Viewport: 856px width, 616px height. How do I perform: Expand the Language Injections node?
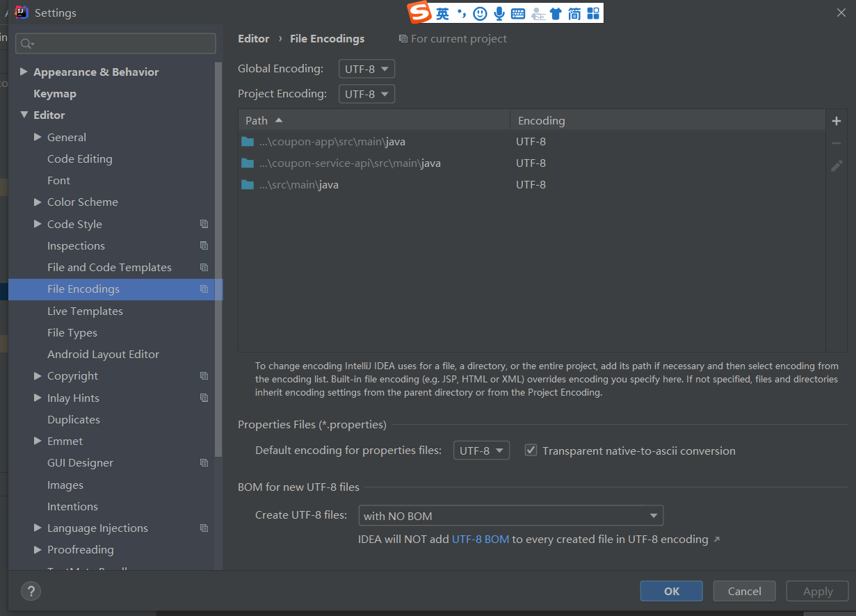pyautogui.click(x=38, y=528)
